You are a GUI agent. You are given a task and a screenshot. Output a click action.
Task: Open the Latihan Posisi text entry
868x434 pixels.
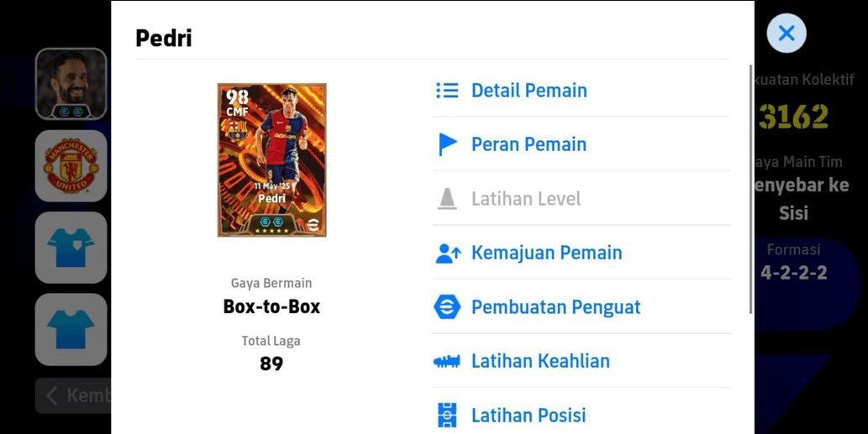(529, 416)
